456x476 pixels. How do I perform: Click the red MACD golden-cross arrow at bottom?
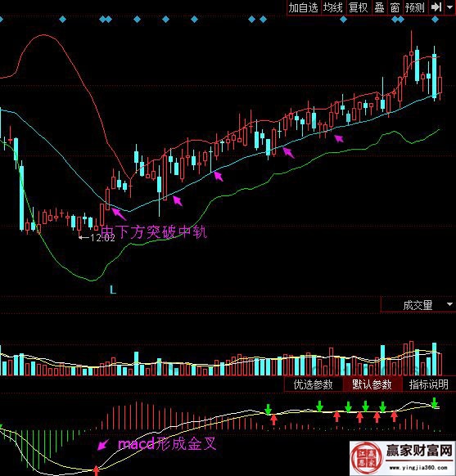click(x=96, y=470)
